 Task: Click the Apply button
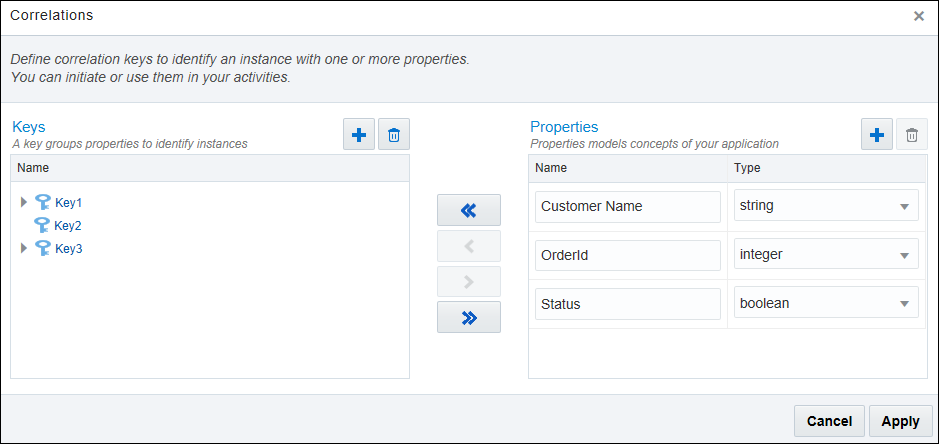click(900, 421)
